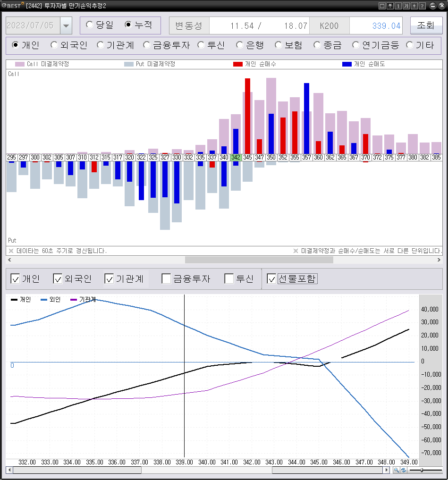Select the 연기금등 radio button
The image size is (448, 480).
tap(355, 45)
